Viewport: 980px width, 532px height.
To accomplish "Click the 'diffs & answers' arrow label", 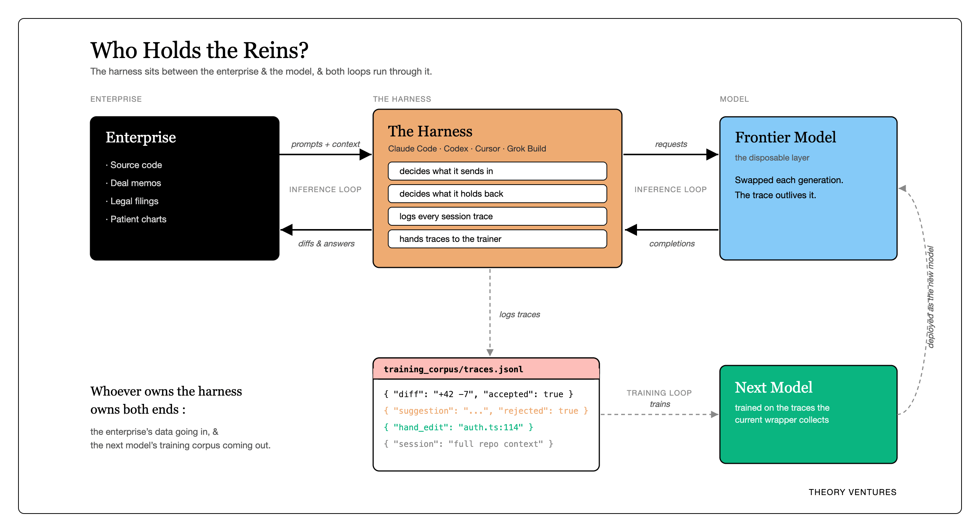I will pyautogui.click(x=326, y=244).
